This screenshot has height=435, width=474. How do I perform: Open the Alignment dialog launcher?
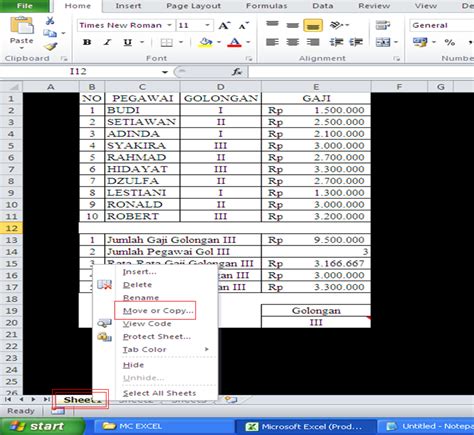pyautogui.click(x=396, y=59)
